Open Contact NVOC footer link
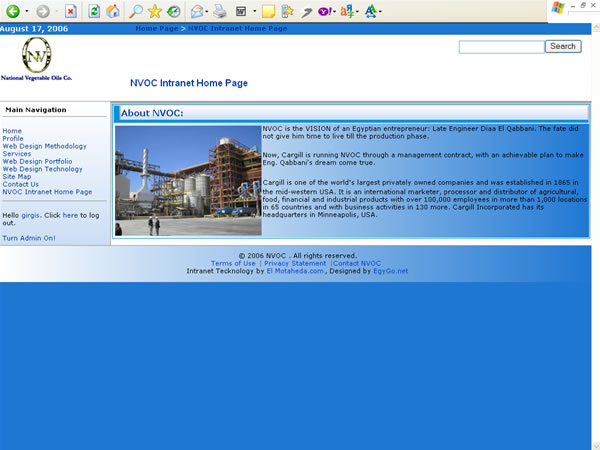The width and height of the screenshot is (600, 450). point(357,263)
